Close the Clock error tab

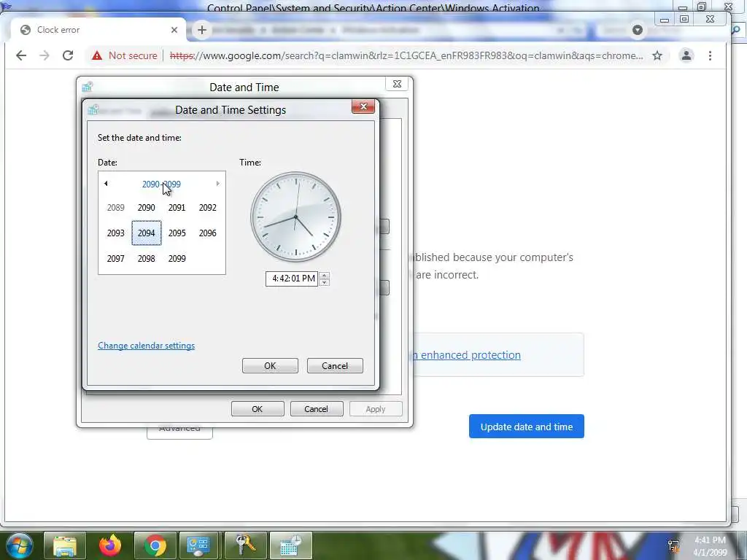[174, 30]
